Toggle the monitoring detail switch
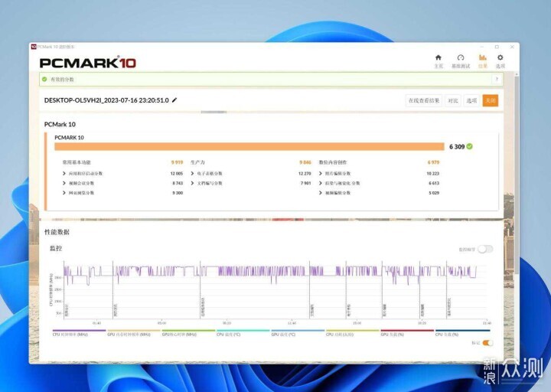This screenshot has height=392, width=551. [485, 250]
